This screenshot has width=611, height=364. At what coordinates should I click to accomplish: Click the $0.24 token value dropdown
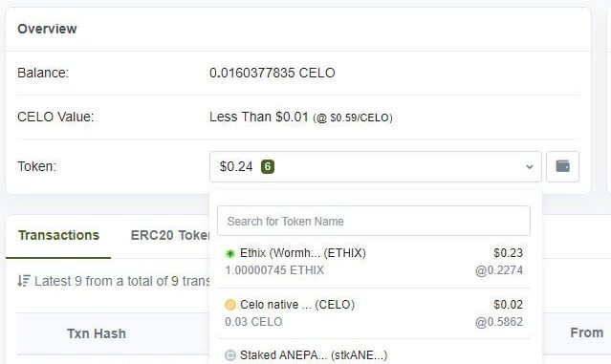click(x=375, y=166)
